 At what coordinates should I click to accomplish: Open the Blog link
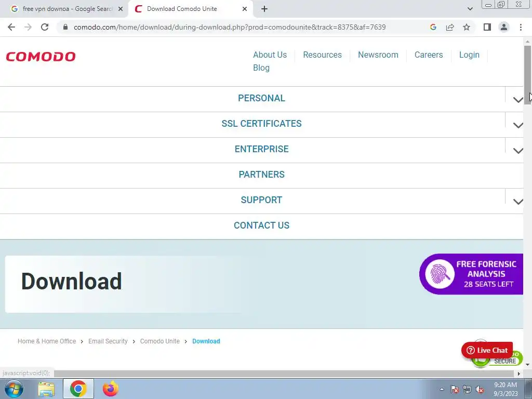click(261, 68)
